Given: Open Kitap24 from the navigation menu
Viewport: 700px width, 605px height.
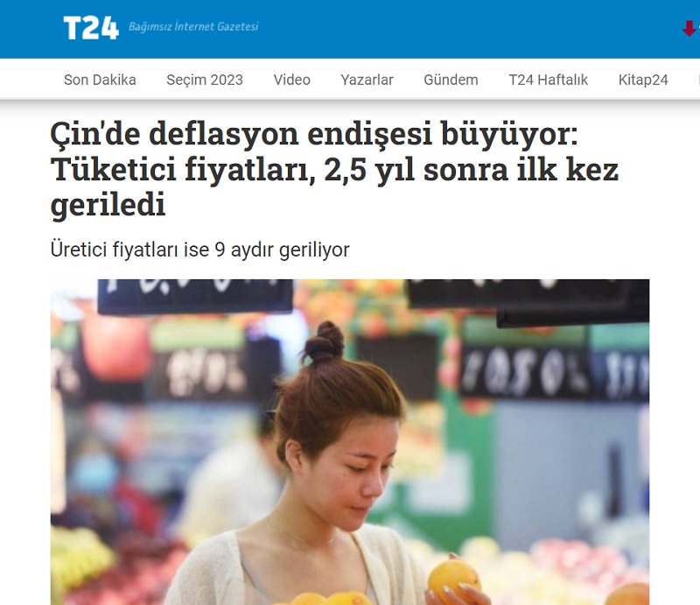Looking at the screenshot, I should 643,80.
